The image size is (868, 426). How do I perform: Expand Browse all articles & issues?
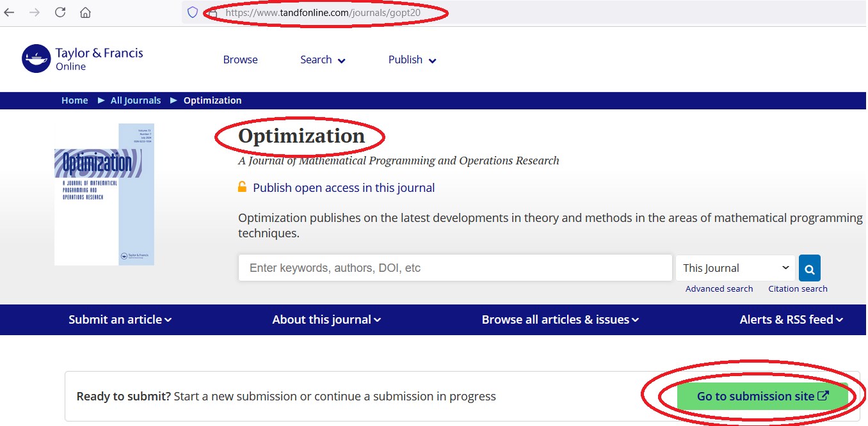coord(560,320)
